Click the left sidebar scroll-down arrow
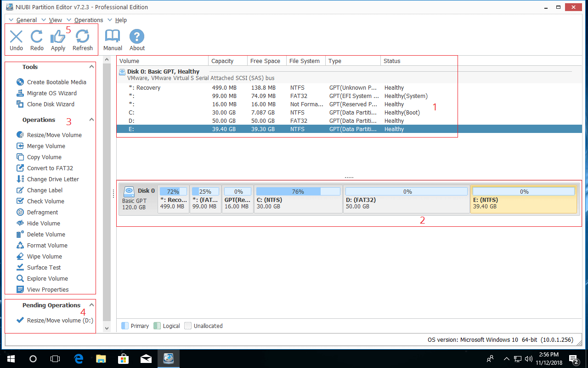588x368 pixels. click(107, 328)
